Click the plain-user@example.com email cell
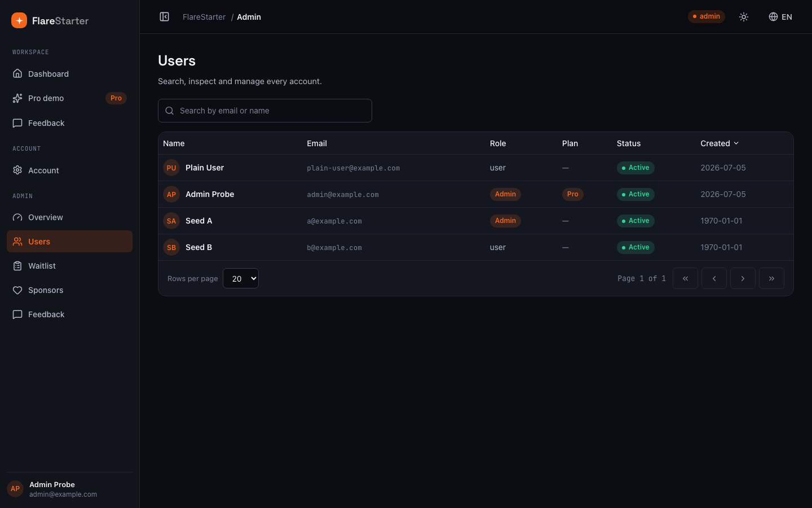The height and width of the screenshot is (508, 812). [354, 168]
